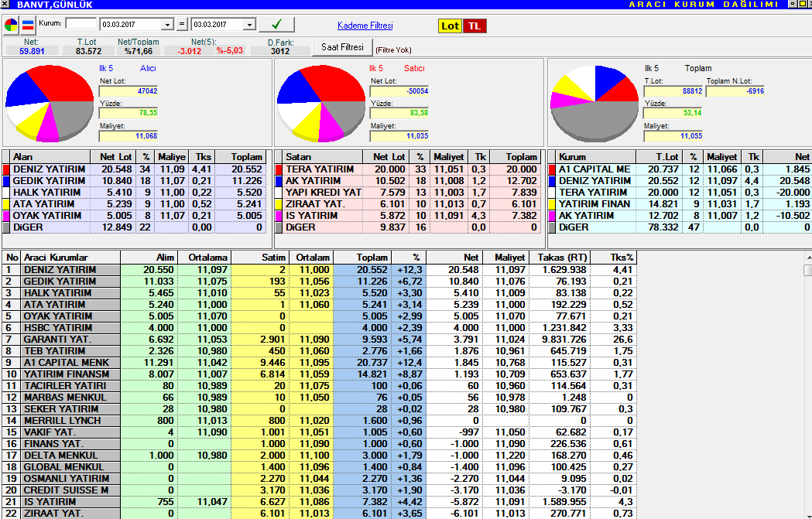The height and width of the screenshot is (519, 812).
Task: Click the No column header
Action: [12, 257]
